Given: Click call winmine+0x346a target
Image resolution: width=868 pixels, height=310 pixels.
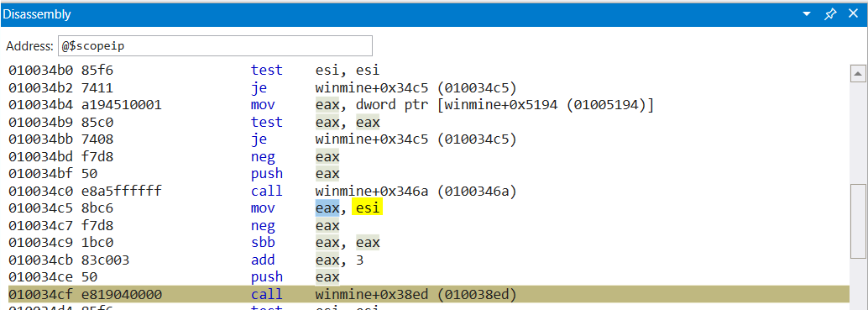Looking at the screenshot, I should (416, 191).
